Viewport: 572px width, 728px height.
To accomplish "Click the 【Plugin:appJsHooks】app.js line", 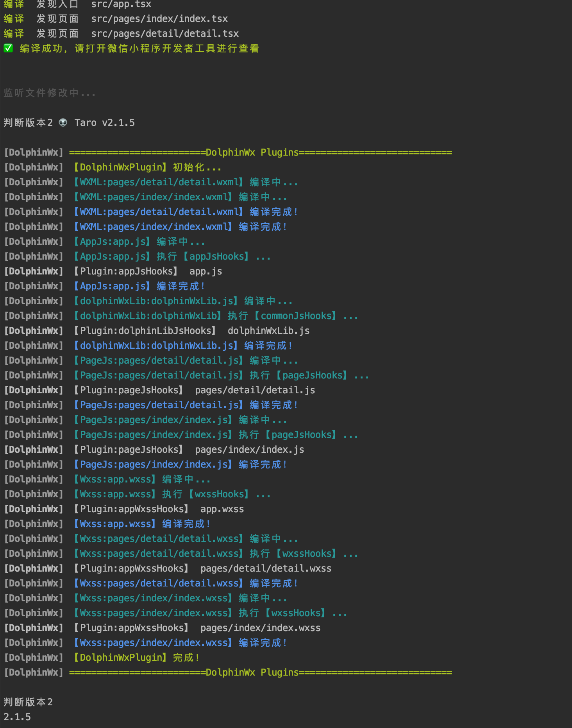I will point(113,271).
